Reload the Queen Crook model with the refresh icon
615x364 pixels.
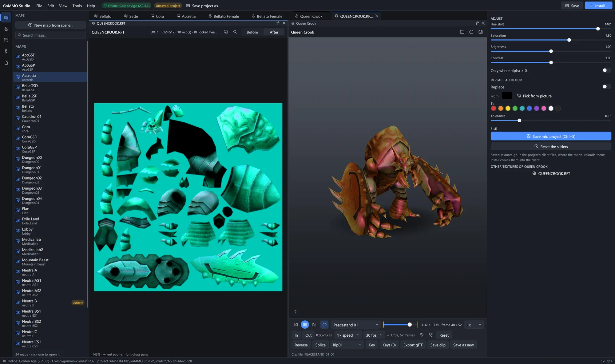471,32
